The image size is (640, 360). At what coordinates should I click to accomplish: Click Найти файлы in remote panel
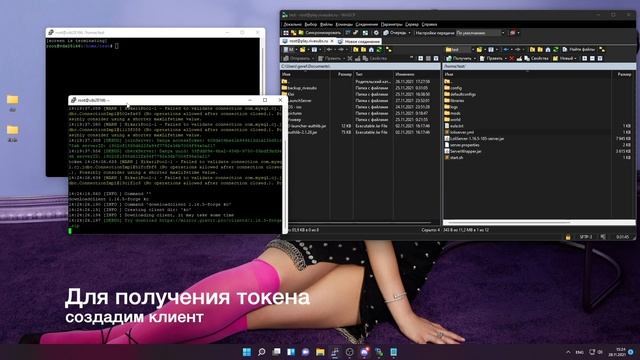(x=578, y=49)
